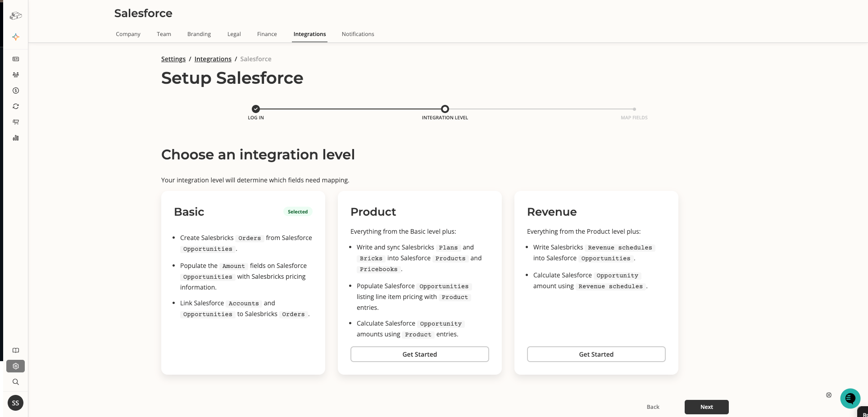Image resolution: width=868 pixels, height=417 pixels.
Task: Open the bar chart reports icon
Action: click(x=16, y=138)
